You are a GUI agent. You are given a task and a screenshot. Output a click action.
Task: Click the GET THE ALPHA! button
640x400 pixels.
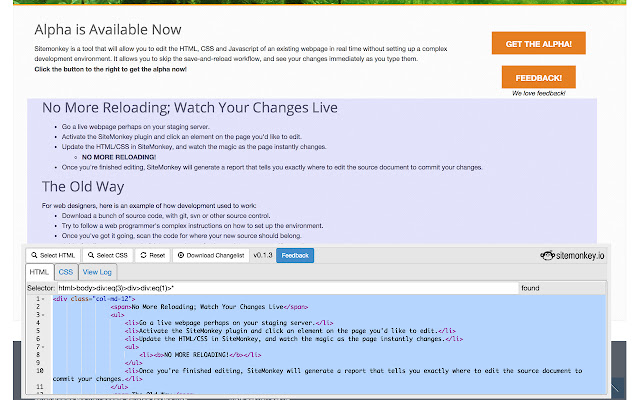(538, 43)
